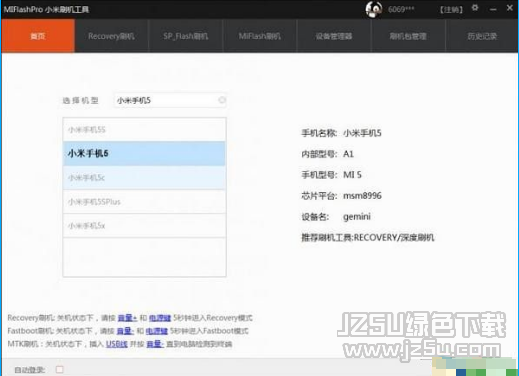Screen dimensions: 519x376
Task: Click 音量+ link in Recovery instructions
Action: pos(127,318)
